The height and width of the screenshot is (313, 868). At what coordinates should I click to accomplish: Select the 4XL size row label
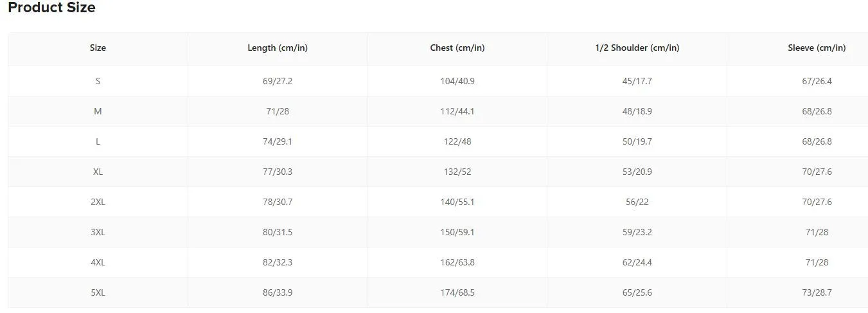tap(98, 262)
